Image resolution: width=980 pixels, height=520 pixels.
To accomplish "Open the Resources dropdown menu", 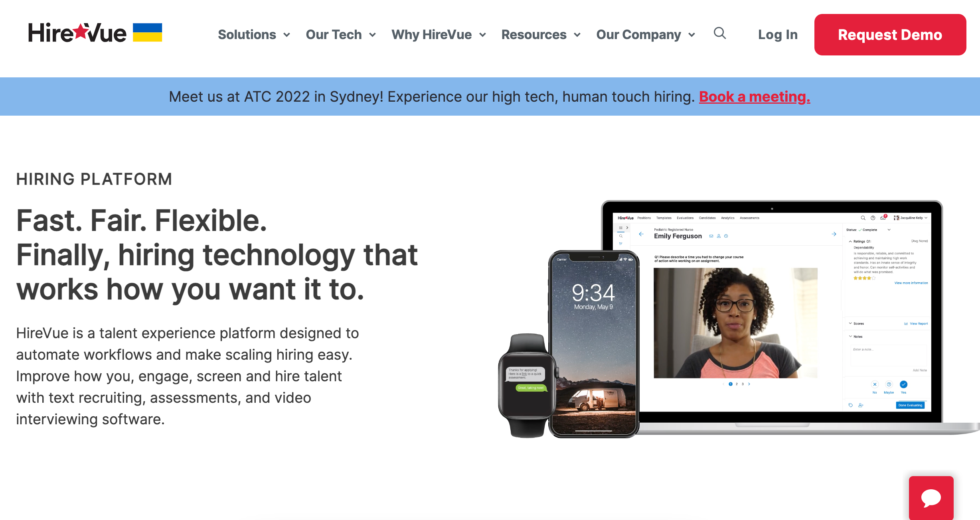I will (x=541, y=35).
